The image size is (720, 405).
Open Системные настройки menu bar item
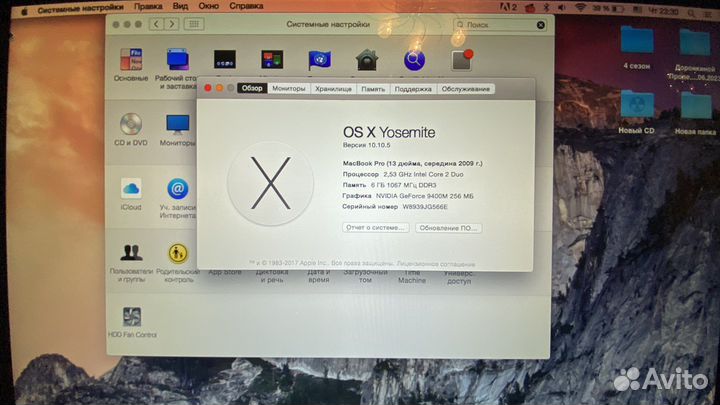point(80,8)
